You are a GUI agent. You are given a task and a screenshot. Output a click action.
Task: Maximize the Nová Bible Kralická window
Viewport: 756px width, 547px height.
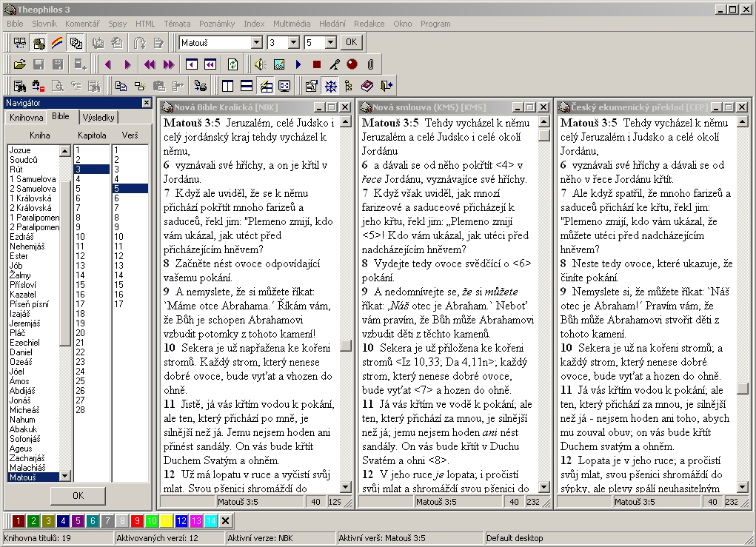(x=332, y=107)
